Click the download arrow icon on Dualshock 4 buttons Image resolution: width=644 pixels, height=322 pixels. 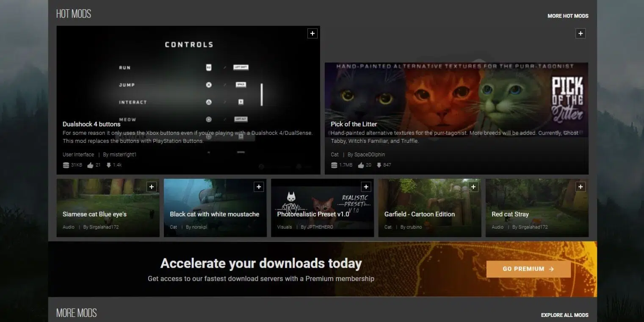pyautogui.click(x=108, y=165)
